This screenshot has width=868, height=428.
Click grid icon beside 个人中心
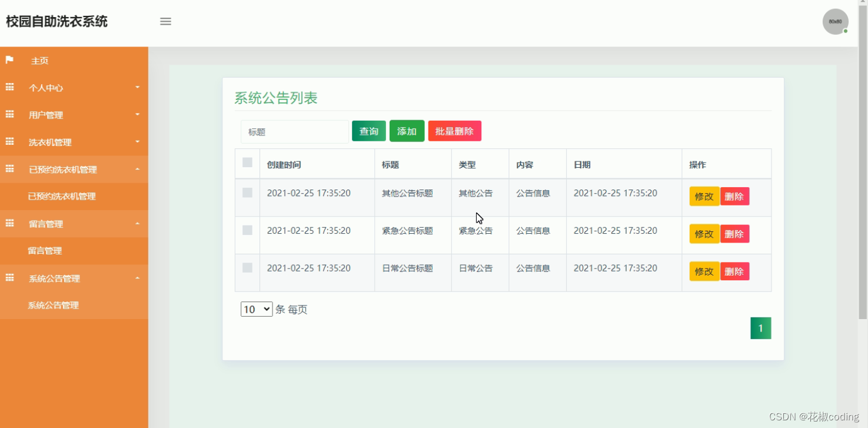coord(9,87)
